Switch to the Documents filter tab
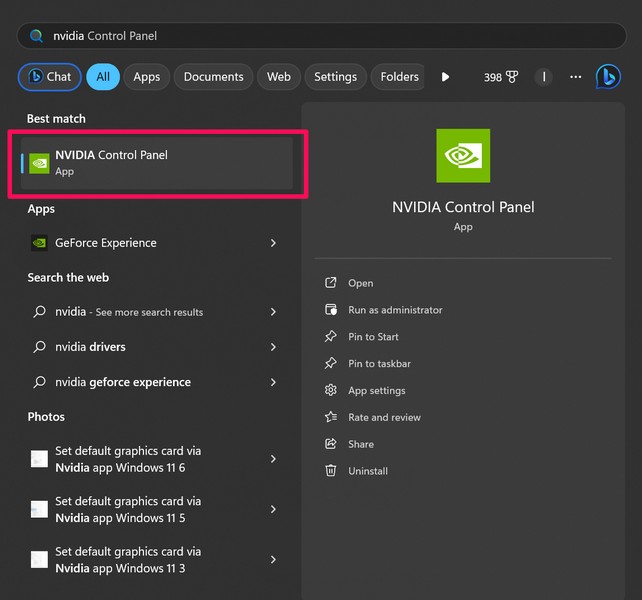Image resolution: width=642 pixels, height=600 pixels. (x=213, y=77)
